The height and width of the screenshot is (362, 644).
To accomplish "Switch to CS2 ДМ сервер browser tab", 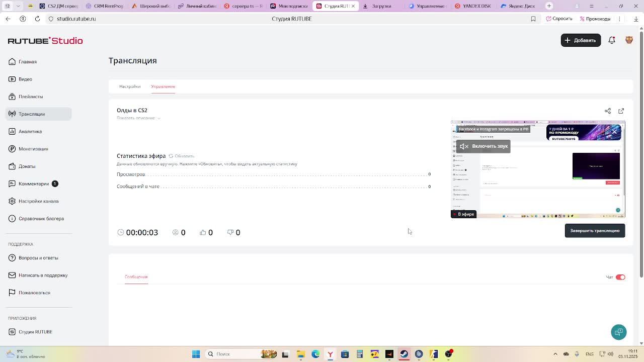I will tap(59, 6).
